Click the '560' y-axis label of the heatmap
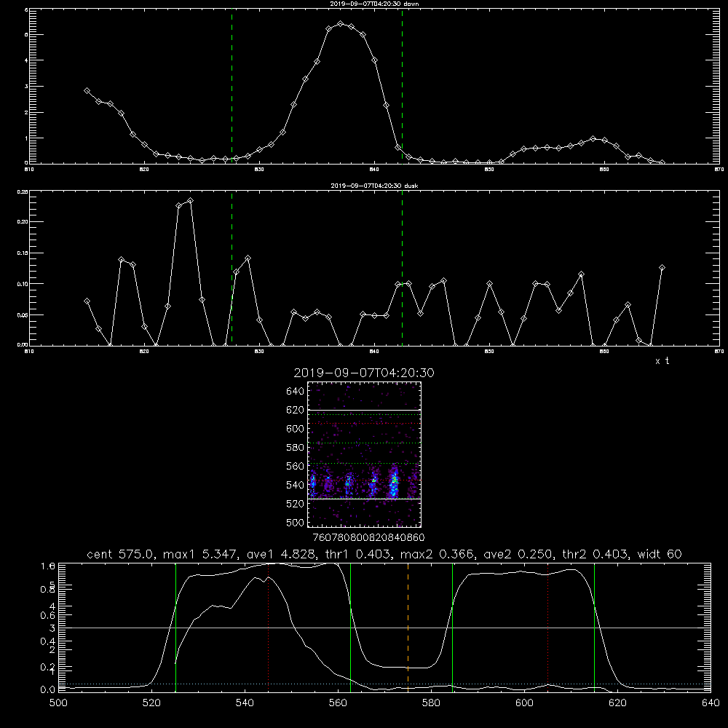 pos(295,466)
